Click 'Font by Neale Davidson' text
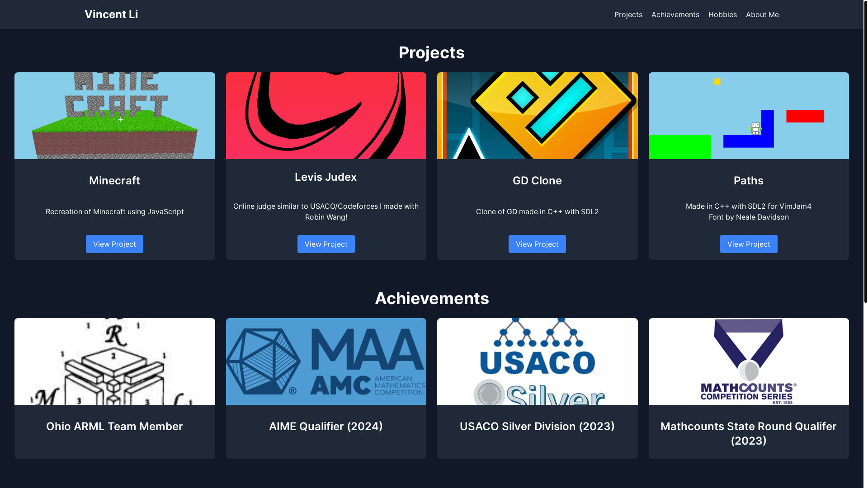 pos(749,217)
